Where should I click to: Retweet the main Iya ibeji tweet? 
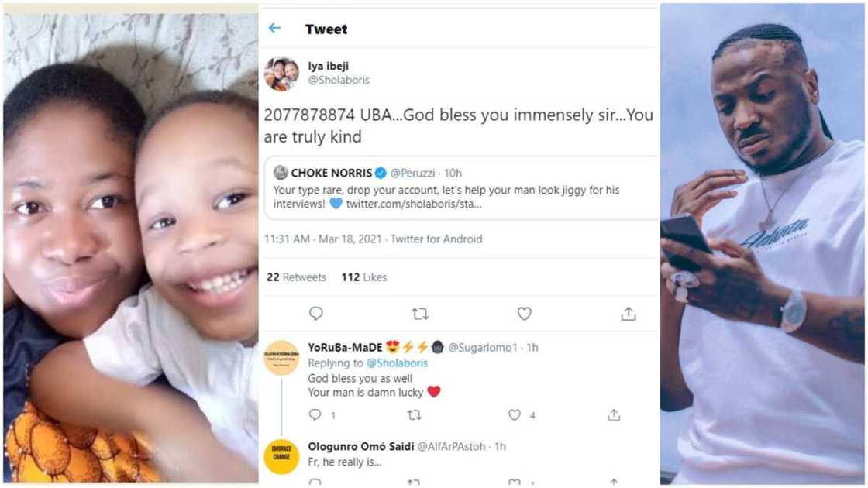[420, 314]
